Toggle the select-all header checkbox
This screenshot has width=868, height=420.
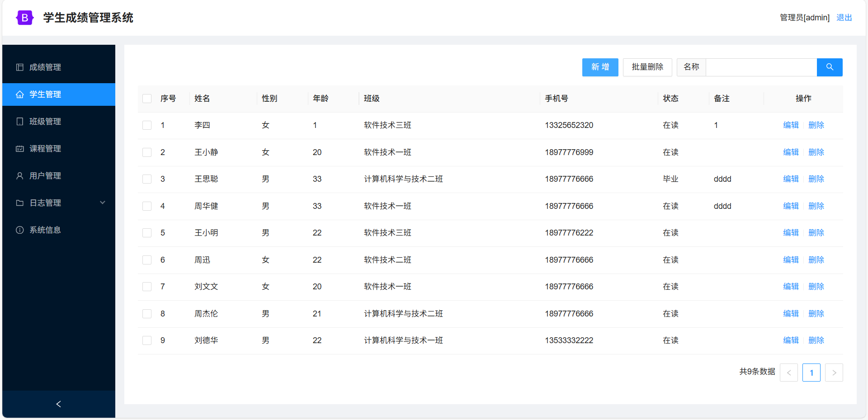[147, 99]
